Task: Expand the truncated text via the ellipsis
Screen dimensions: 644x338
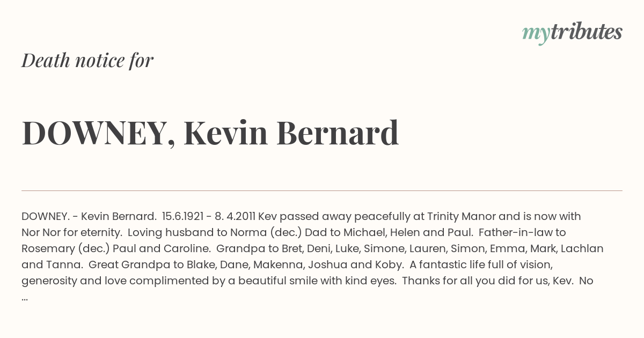Action: pyautogui.click(x=25, y=297)
